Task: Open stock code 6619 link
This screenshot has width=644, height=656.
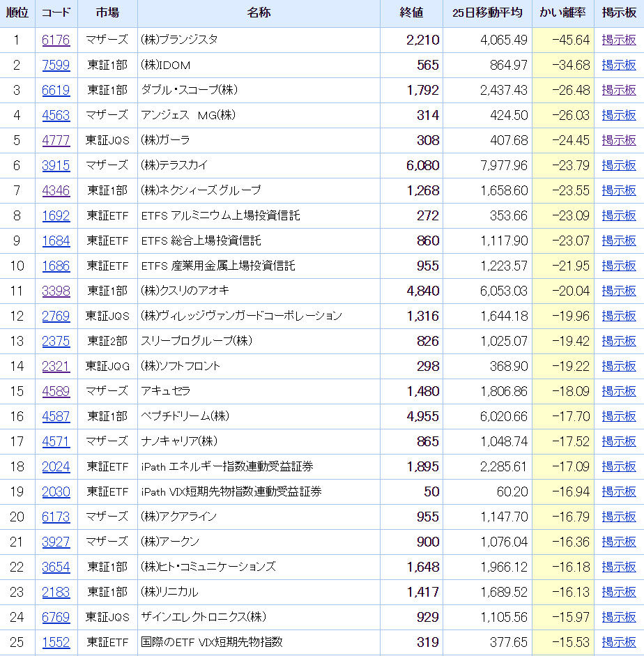Action: tap(56, 91)
